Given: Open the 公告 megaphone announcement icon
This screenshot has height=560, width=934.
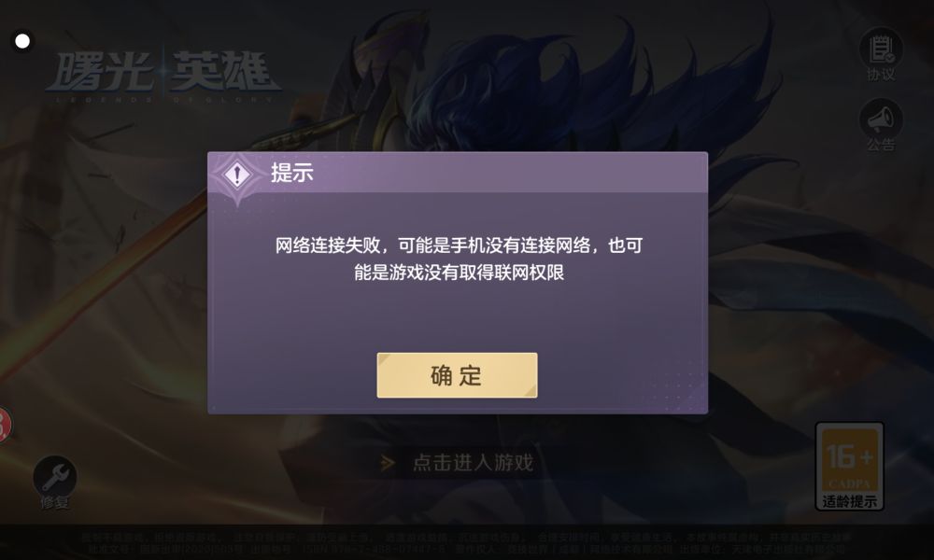Looking at the screenshot, I should [x=881, y=119].
